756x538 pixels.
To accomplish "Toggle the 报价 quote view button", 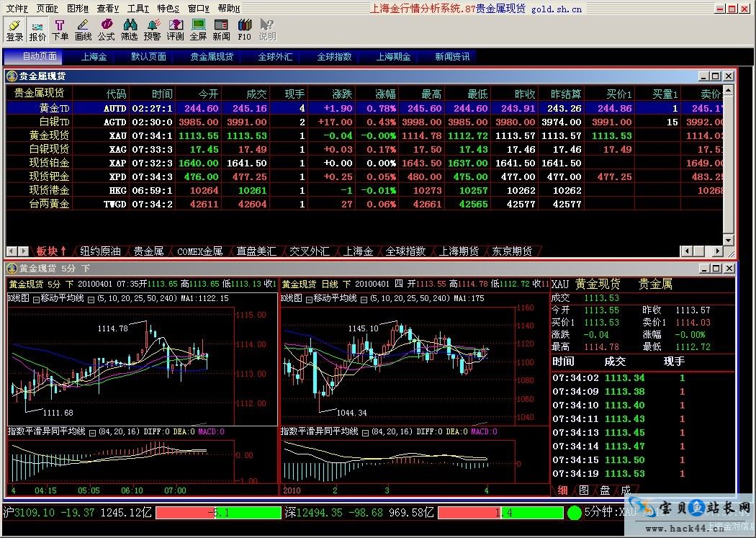I will coord(37,30).
